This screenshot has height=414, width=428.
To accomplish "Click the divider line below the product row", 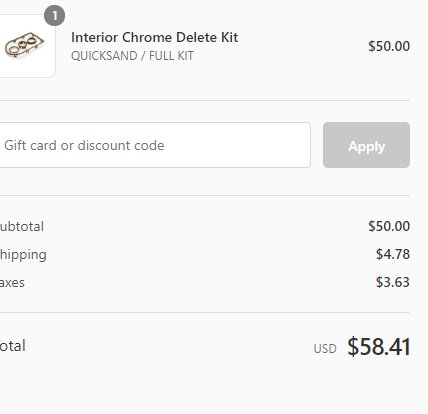I will tap(205, 100).
